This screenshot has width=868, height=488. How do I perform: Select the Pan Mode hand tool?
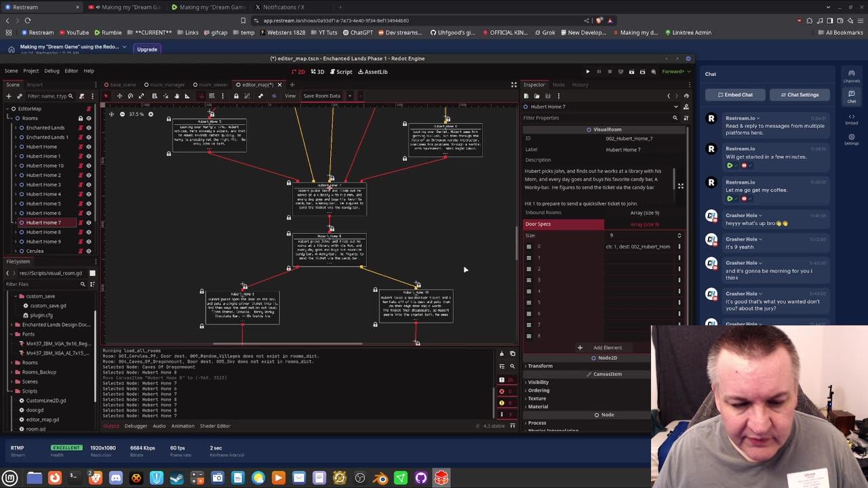pyautogui.click(x=176, y=96)
